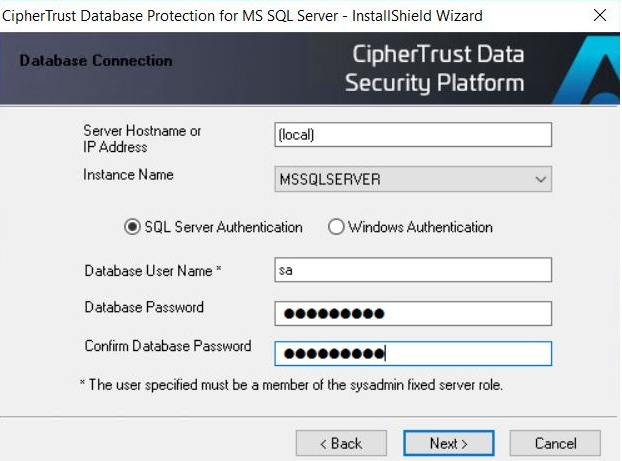The height and width of the screenshot is (461, 622).
Task: Click the Windows Authentication label text
Action: [x=420, y=227]
